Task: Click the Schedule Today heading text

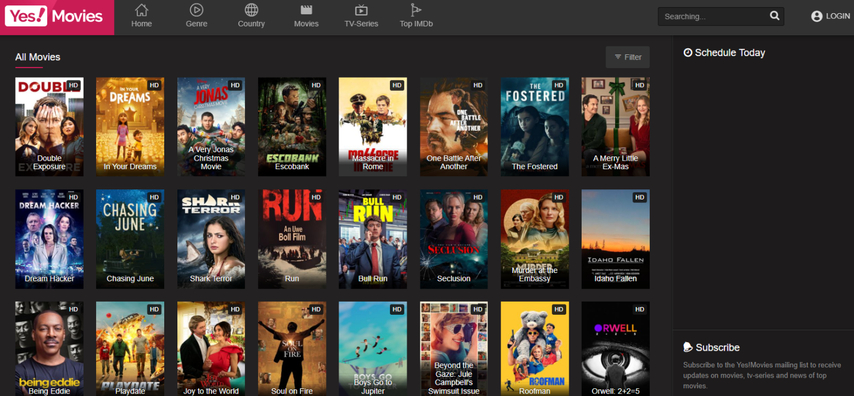Action: [730, 53]
